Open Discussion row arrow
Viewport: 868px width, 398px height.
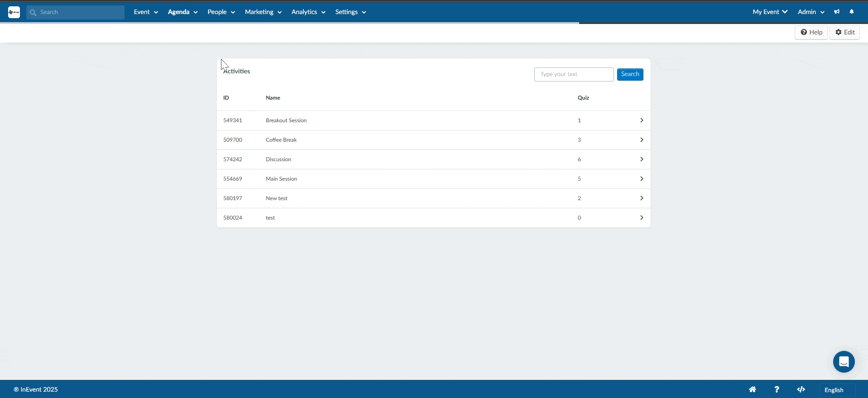pos(642,159)
